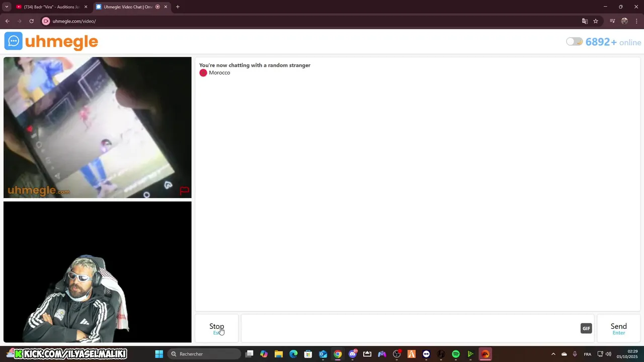Open the EA app from the taskbar
The width and height of the screenshot is (644, 362).
[485, 354]
